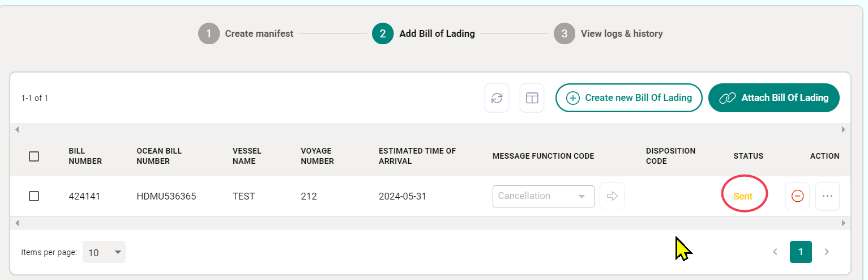Click the Sent status label
This screenshot has width=868, height=280.
[x=743, y=196]
